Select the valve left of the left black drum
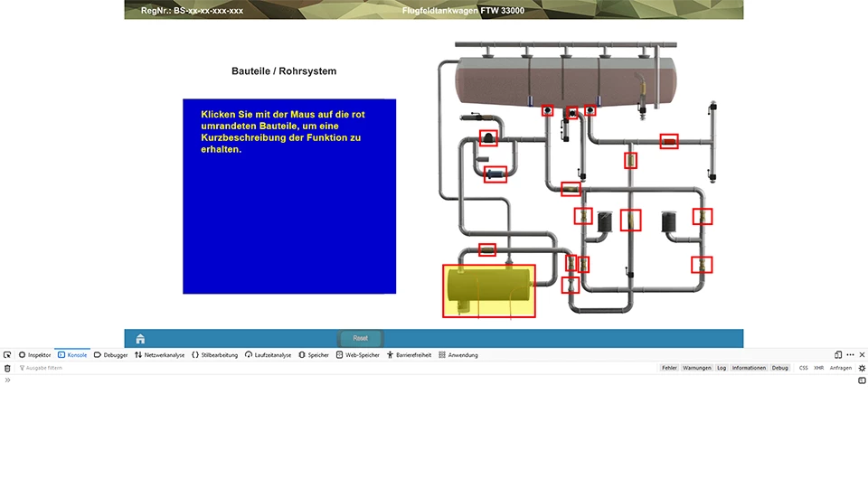The image size is (868, 488). click(x=583, y=216)
